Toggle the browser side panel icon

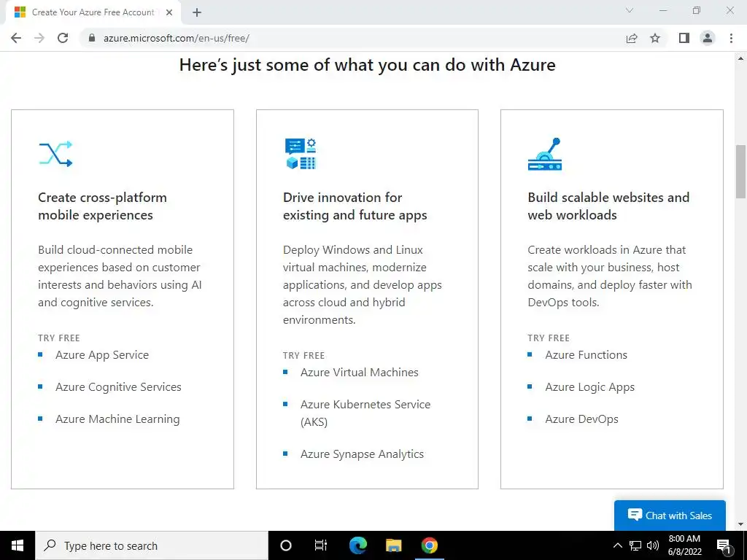pyautogui.click(x=684, y=38)
